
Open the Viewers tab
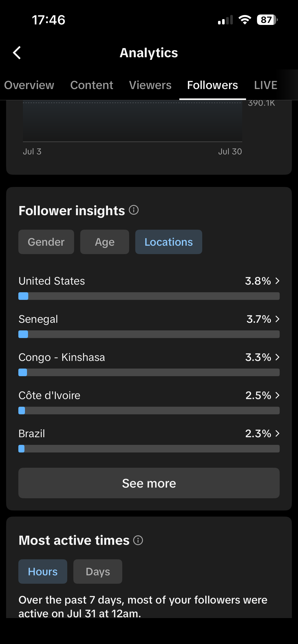coord(150,85)
